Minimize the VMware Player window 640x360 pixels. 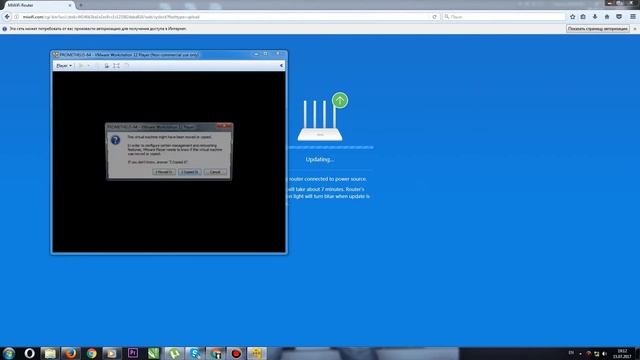point(256,54)
